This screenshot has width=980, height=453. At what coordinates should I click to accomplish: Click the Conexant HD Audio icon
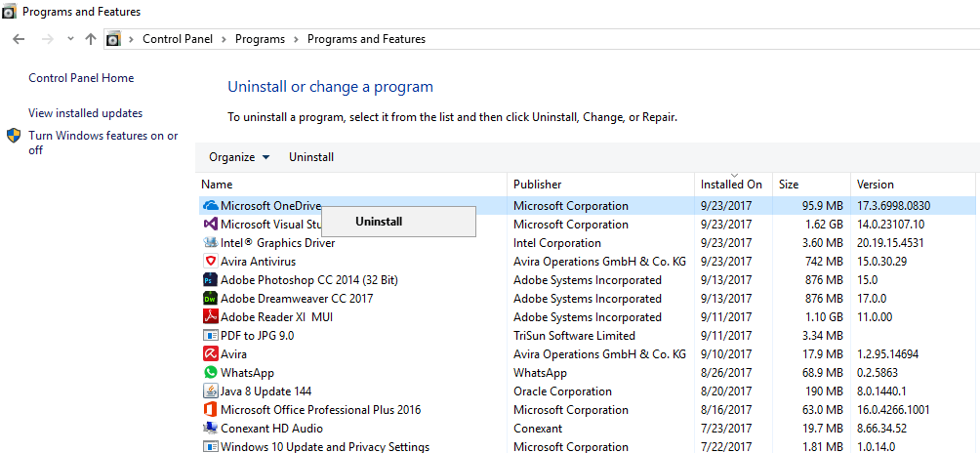pyautogui.click(x=210, y=428)
